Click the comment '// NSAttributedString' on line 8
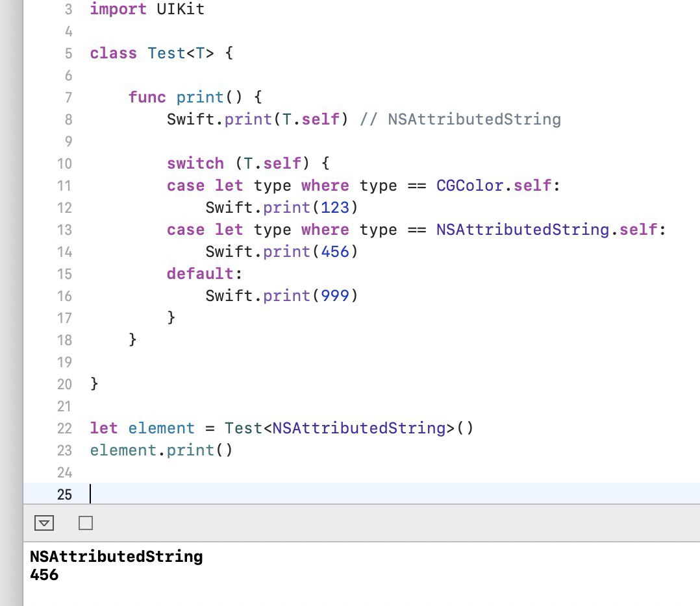This screenshot has width=700, height=606. (460, 119)
